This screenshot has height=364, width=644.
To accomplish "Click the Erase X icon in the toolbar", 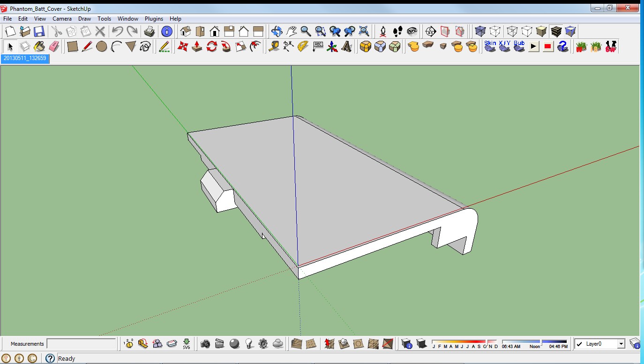I will point(100,31).
